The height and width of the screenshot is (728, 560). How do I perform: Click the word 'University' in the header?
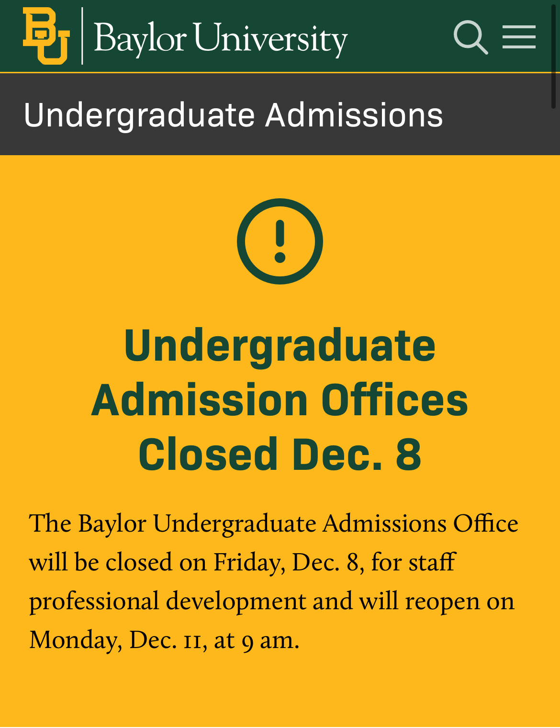point(271,38)
